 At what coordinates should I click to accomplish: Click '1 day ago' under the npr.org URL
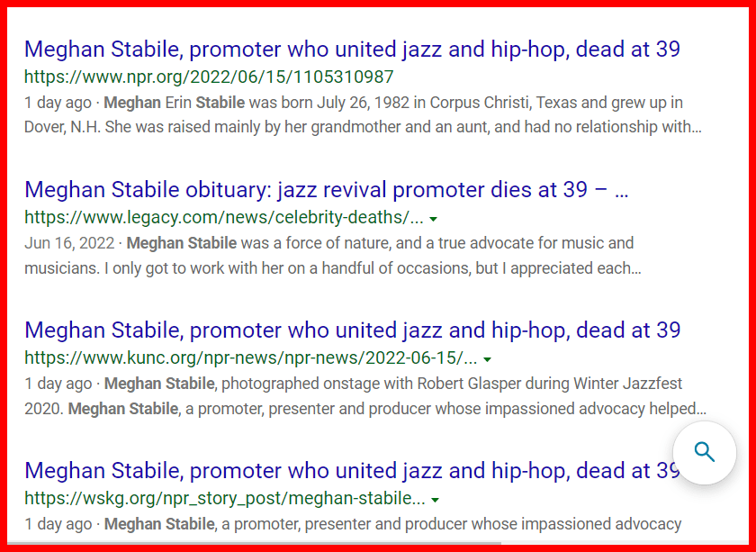[58, 103]
